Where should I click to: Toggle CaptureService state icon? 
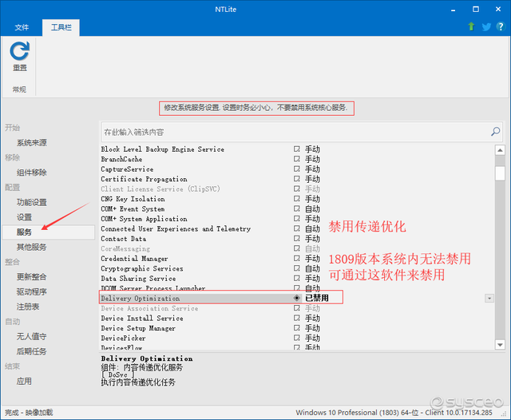(x=296, y=168)
